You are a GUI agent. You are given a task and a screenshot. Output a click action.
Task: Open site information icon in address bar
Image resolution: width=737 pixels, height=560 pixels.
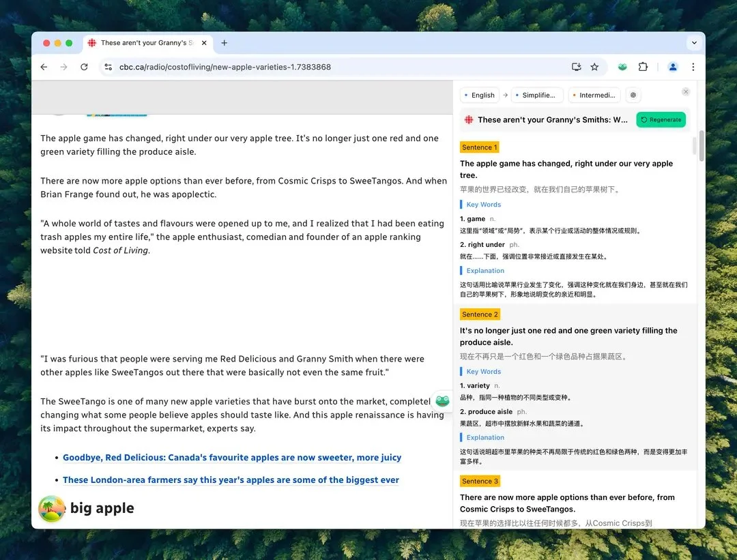click(109, 67)
